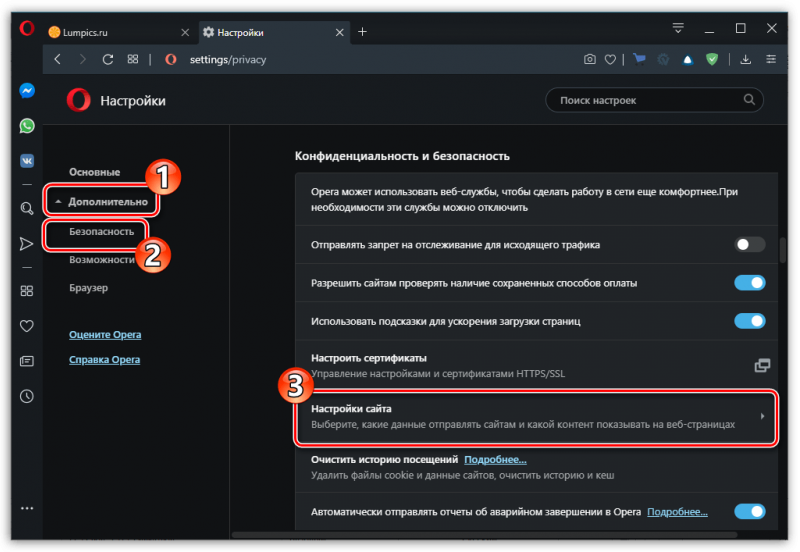Go back using the back arrow
800x552 pixels.
coord(58,60)
